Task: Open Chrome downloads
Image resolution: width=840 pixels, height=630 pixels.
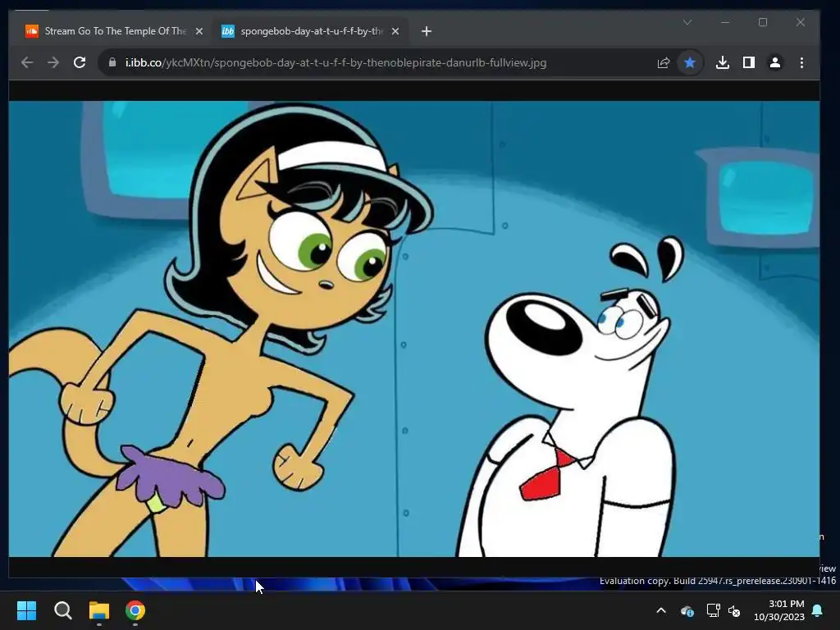Action: (x=722, y=62)
